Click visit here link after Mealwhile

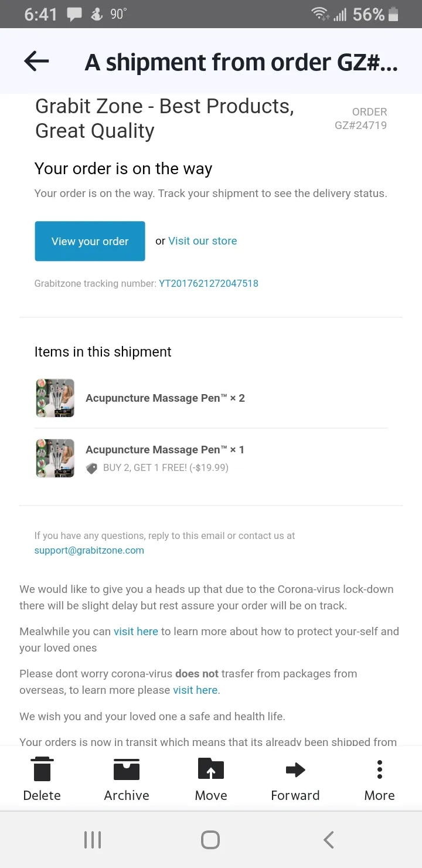click(136, 632)
